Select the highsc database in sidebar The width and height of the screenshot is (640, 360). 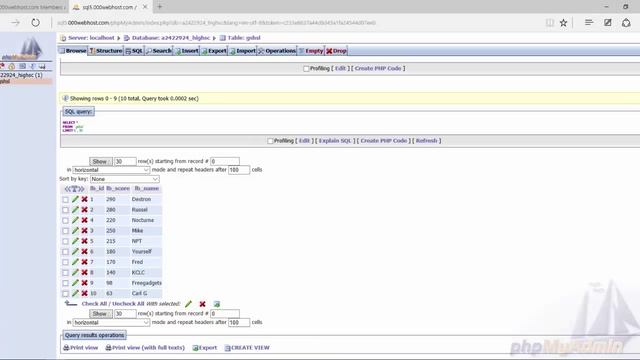[x=21, y=75]
